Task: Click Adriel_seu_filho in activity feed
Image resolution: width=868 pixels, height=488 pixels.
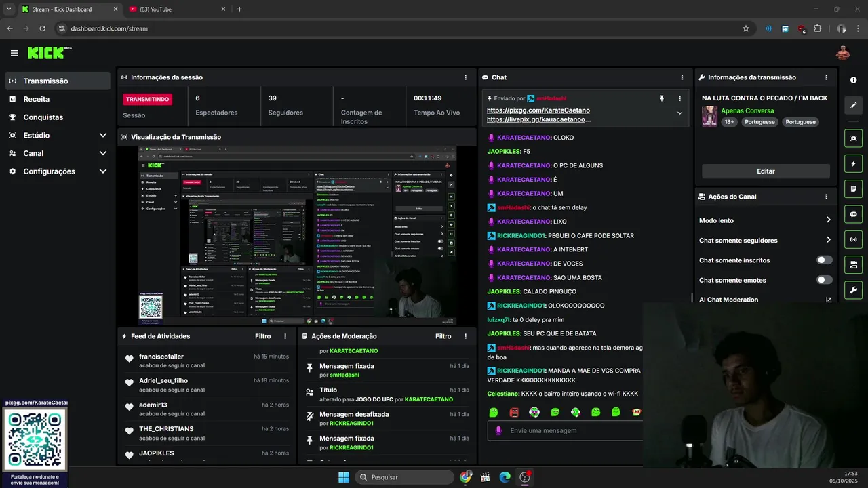Action: [x=163, y=380]
